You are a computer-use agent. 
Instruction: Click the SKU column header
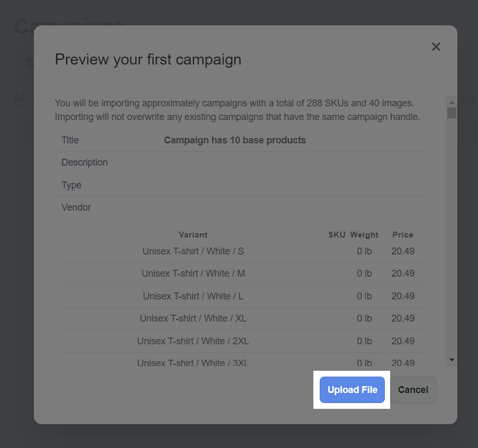pyautogui.click(x=337, y=235)
